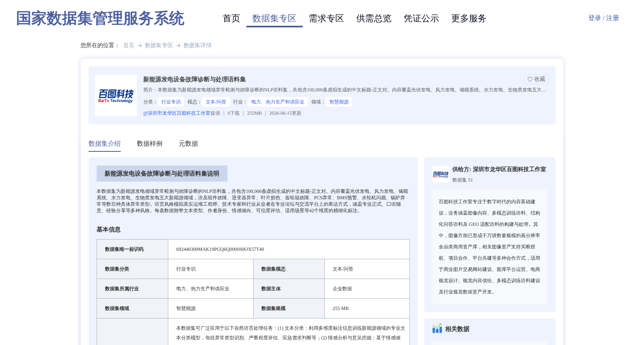644x345 pixels.
Task: Select 凭证公示 in the navigation bar
Action: (421, 19)
